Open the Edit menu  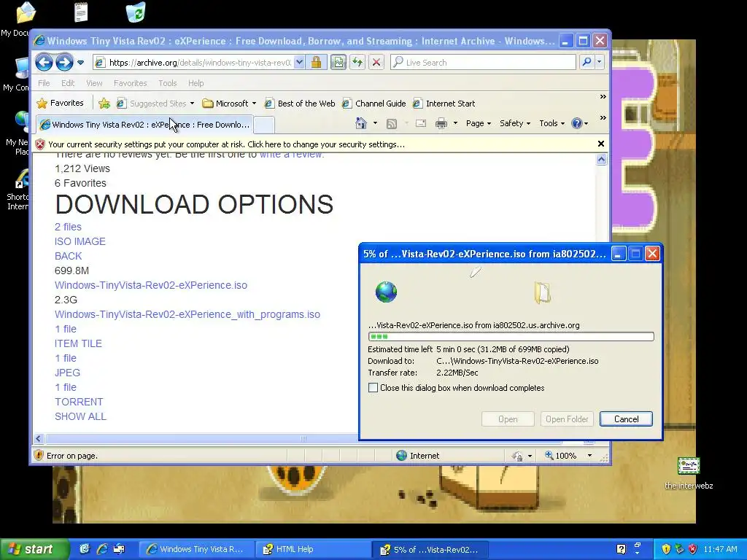pos(68,83)
